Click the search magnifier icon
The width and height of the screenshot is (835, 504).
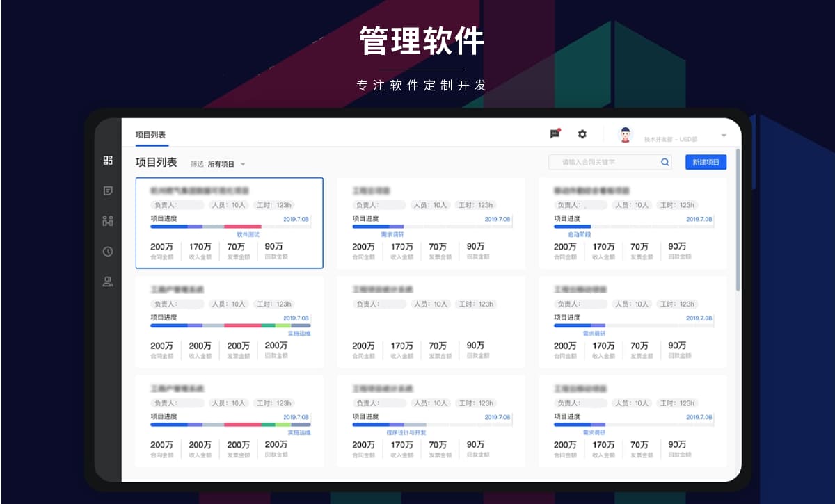[665, 161]
